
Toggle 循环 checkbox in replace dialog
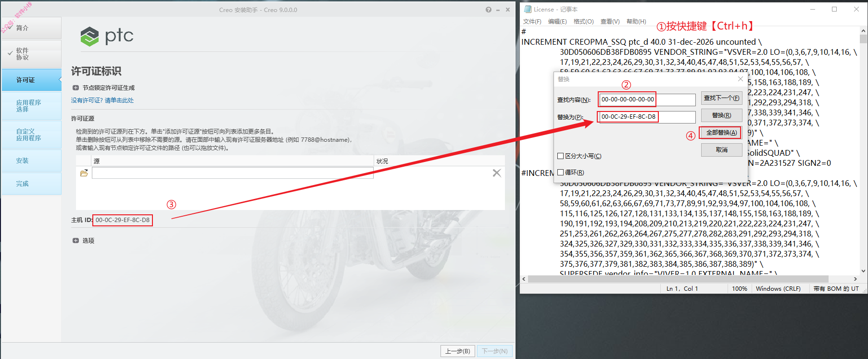(560, 173)
